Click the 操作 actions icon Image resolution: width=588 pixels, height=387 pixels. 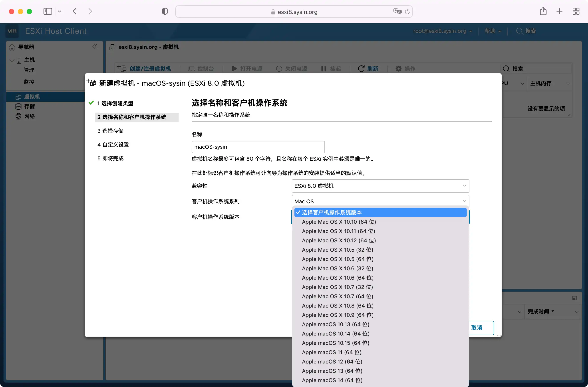tap(398, 68)
